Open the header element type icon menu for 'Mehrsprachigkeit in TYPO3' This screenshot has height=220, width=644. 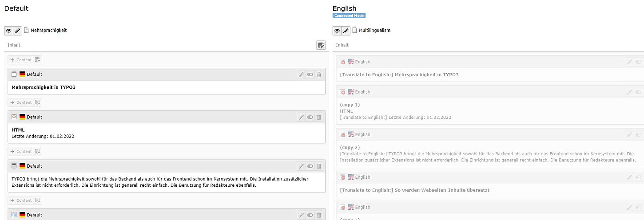tap(14, 75)
